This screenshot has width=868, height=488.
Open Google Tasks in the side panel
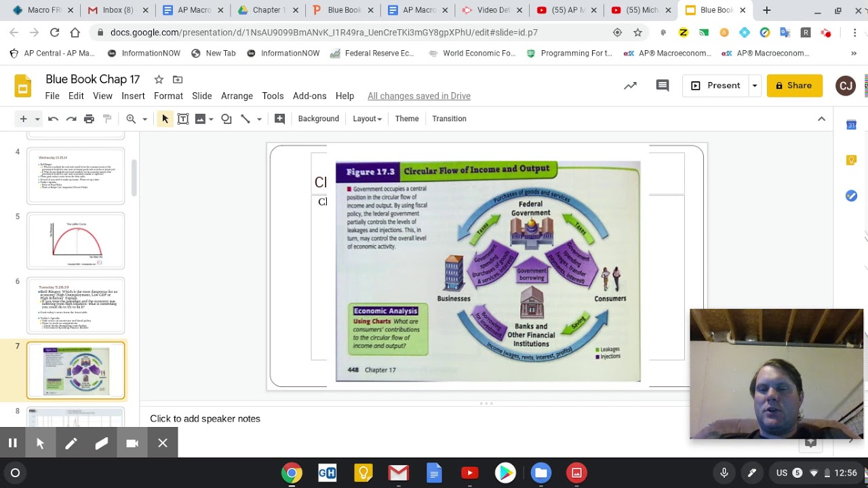[x=852, y=196]
